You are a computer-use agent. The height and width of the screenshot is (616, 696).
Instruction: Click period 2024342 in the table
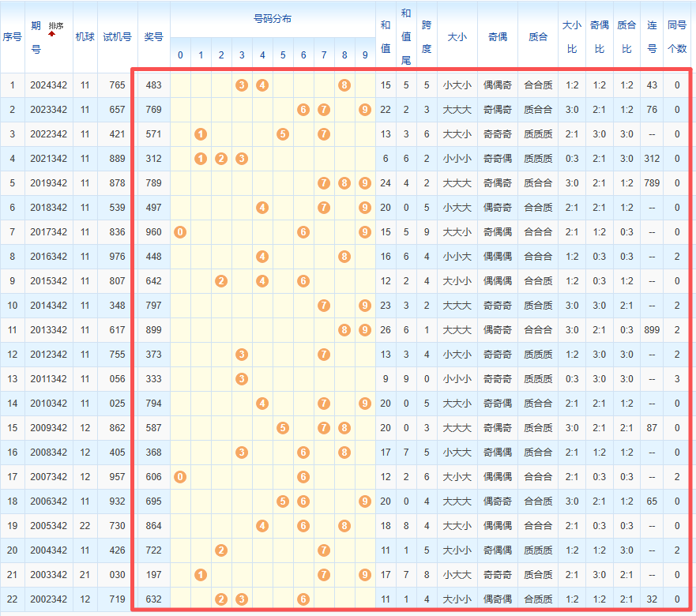tap(49, 85)
